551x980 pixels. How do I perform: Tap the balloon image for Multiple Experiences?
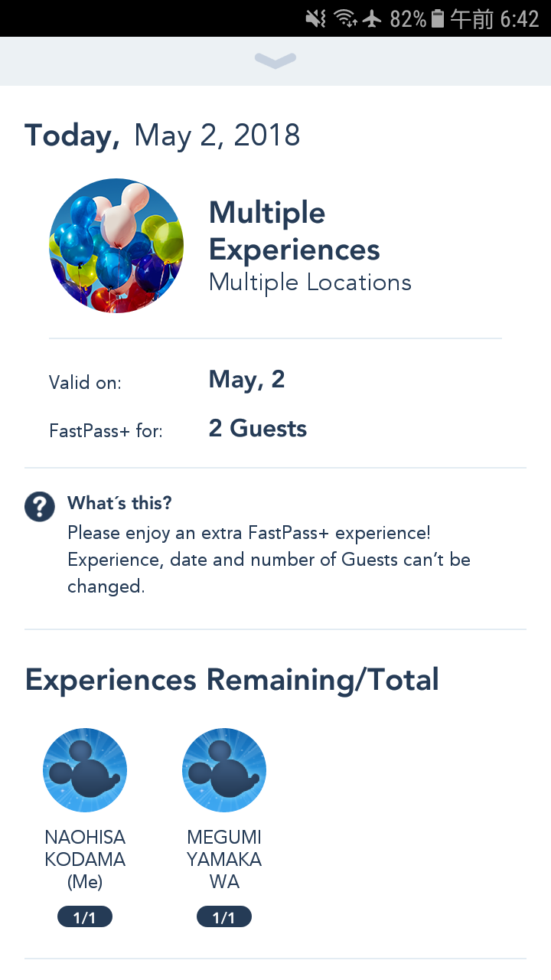pyautogui.click(x=116, y=246)
